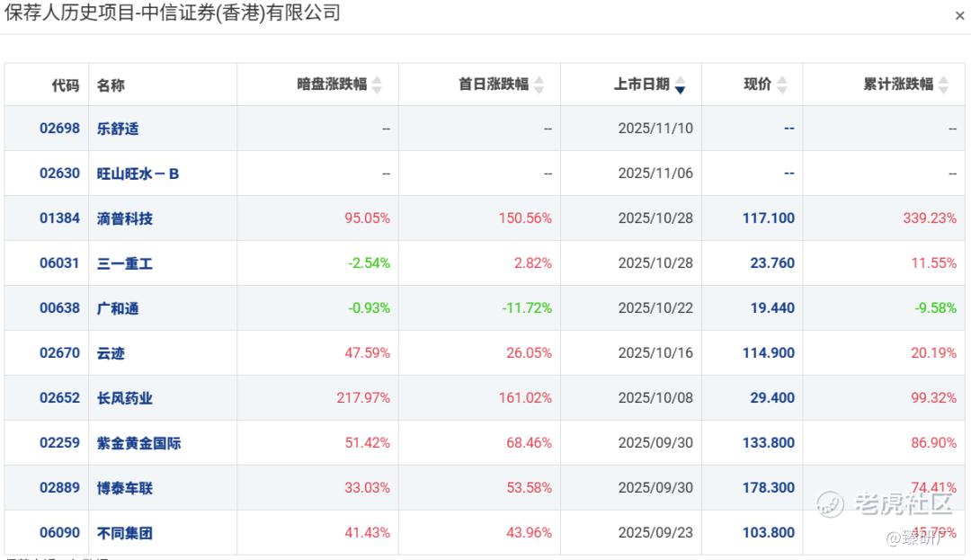Viewport: 971px width, 560px height.
Task: Select 长风药业 dark-pool change 217.97%
Action: (363, 397)
